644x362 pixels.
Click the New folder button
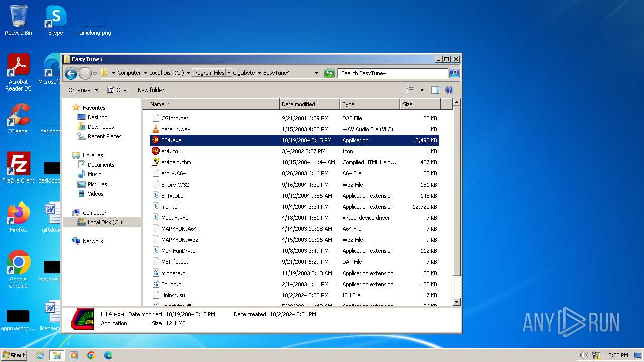[151, 90]
